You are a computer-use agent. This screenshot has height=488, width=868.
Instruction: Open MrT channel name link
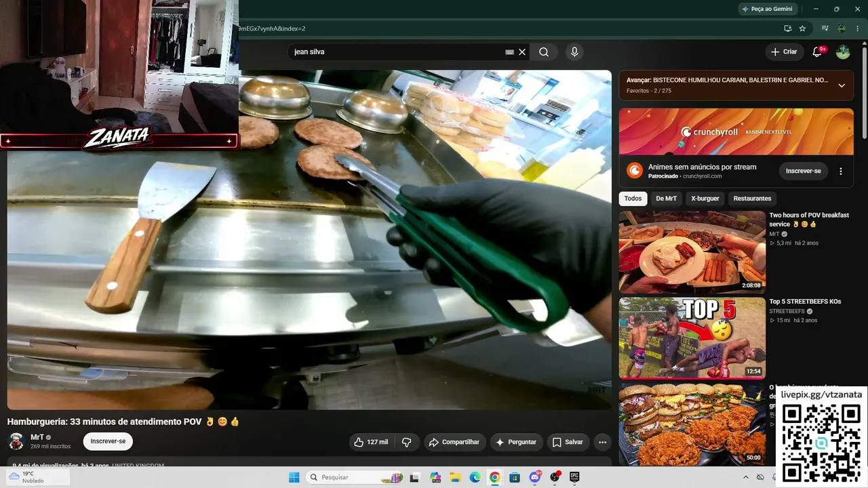37,437
